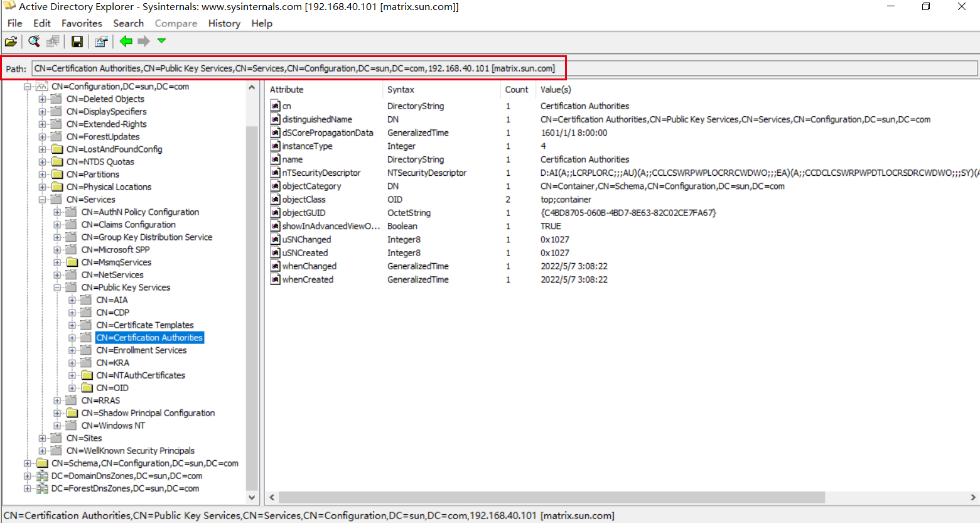Click the folder icon beside CN=Physical Locations
Image resolution: width=980 pixels, height=523 pixels.
(x=57, y=187)
